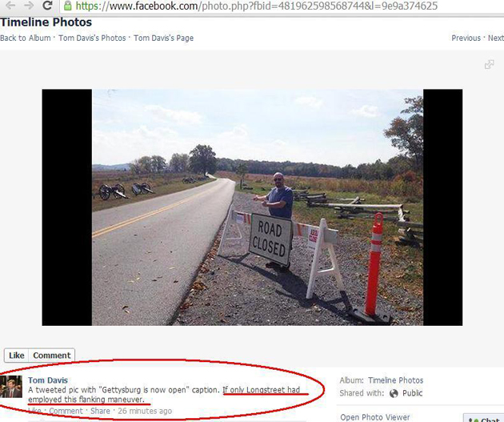Click the browser forward arrow
Screen dimensions: 504x422
pos(29,5)
